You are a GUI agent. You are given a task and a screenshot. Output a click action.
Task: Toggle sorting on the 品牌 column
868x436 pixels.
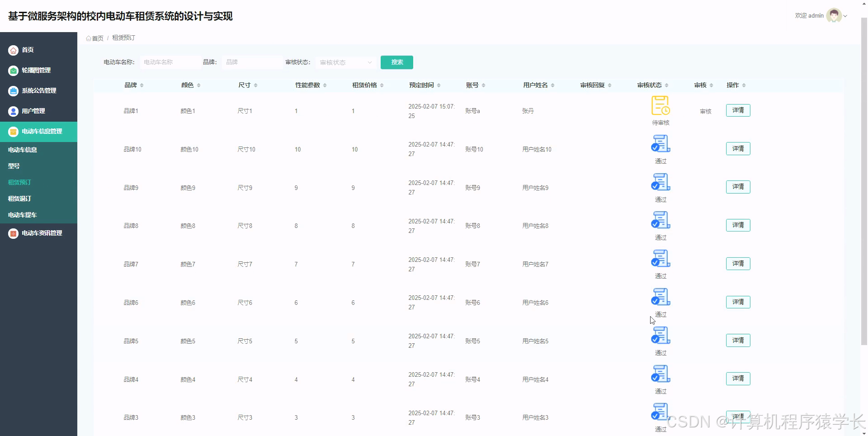click(142, 85)
